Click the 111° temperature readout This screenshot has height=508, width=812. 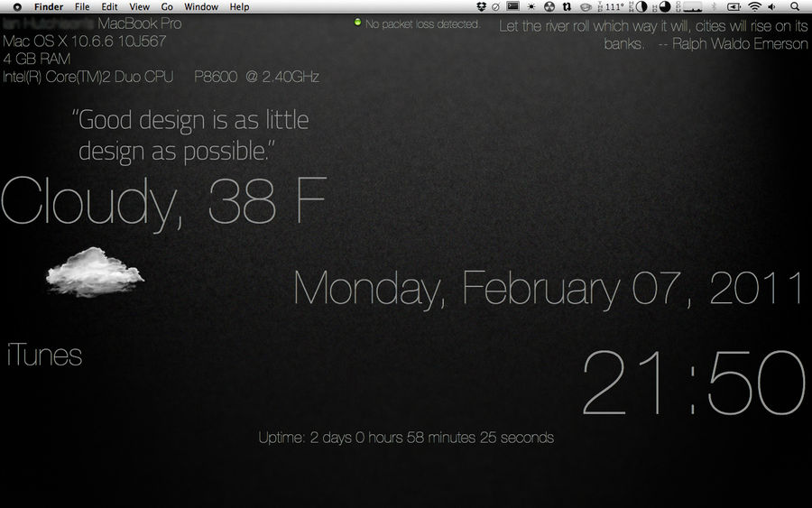611,6
